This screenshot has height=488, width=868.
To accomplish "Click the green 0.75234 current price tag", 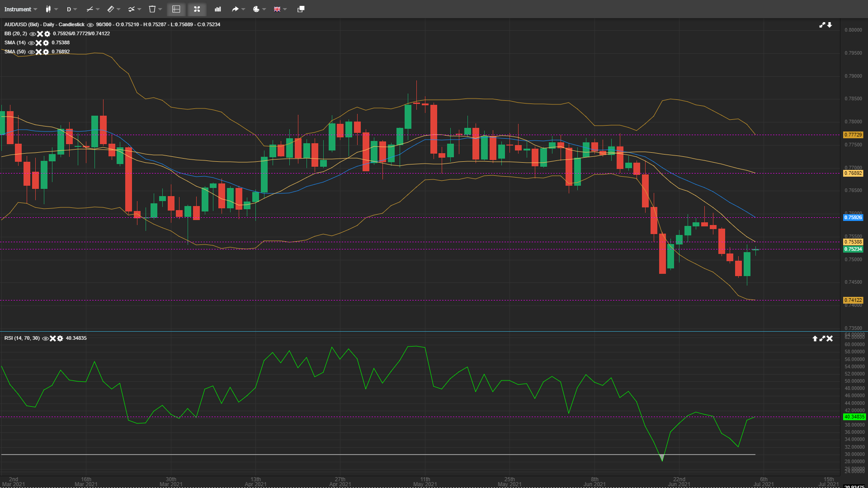I will (x=854, y=249).
